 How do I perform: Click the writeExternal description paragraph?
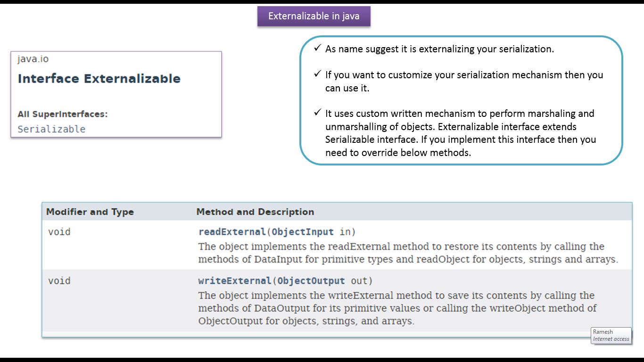pos(397,308)
